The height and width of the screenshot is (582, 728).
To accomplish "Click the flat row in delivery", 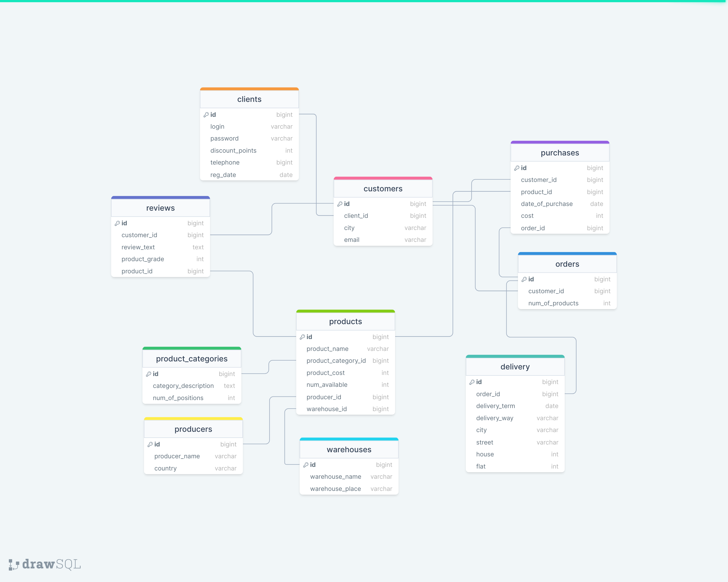I will [515, 467].
